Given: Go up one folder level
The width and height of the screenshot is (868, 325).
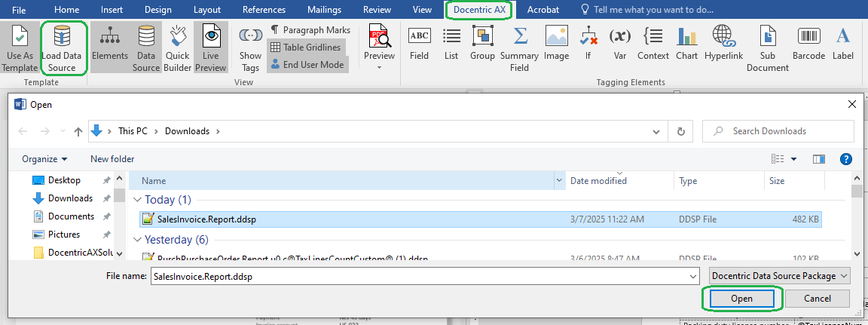Looking at the screenshot, I should click(78, 131).
